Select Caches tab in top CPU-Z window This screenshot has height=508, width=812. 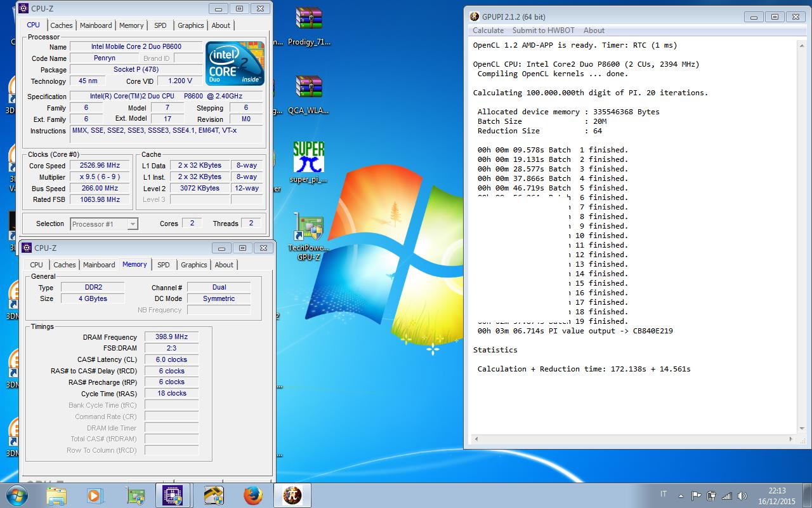pos(62,25)
